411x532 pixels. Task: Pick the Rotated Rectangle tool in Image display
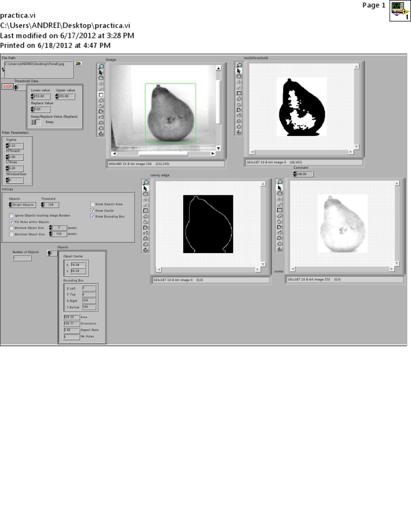101,100
